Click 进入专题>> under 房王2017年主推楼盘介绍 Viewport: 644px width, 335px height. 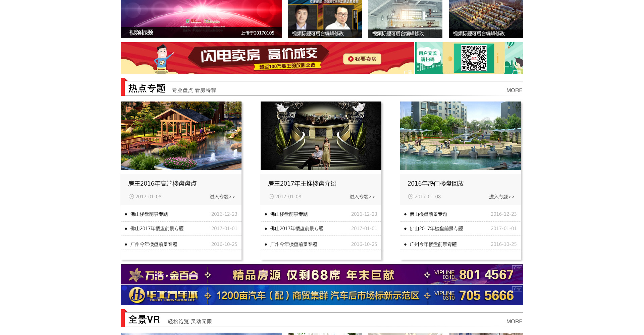[x=362, y=197]
